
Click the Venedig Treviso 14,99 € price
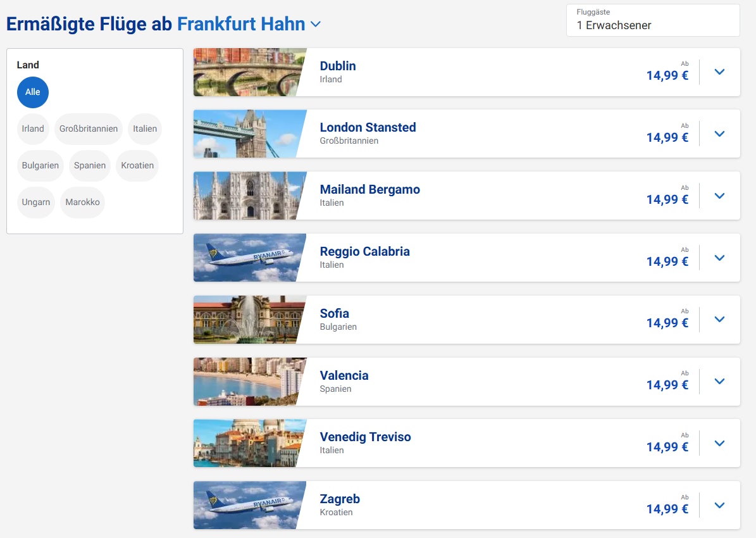(667, 447)
